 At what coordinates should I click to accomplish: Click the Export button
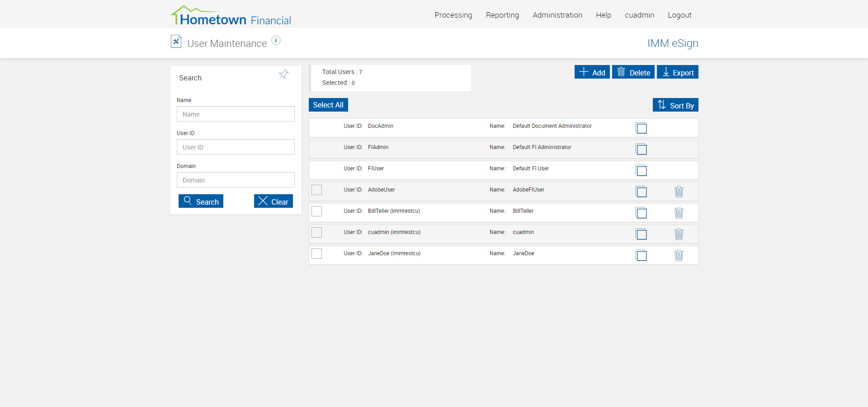point(678,72)
